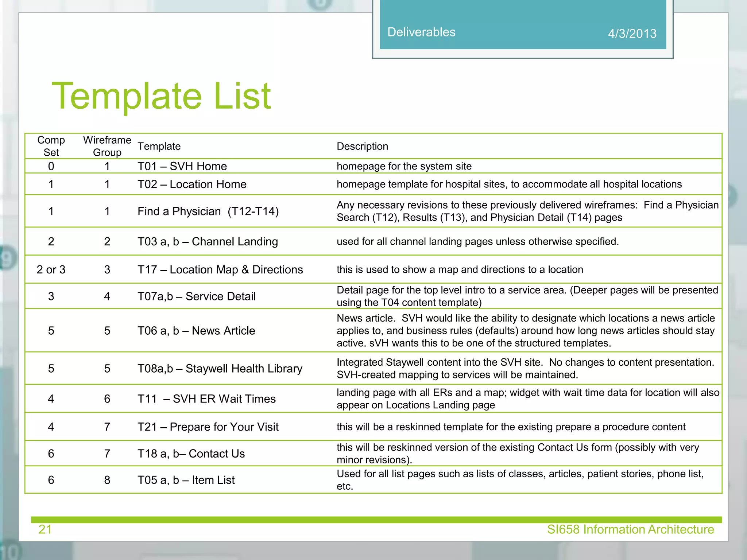Image resolution: width=747 pixels, height=560 pixels.
Task: Click the 'Template' column header
Action: click(x=159, y=146)
